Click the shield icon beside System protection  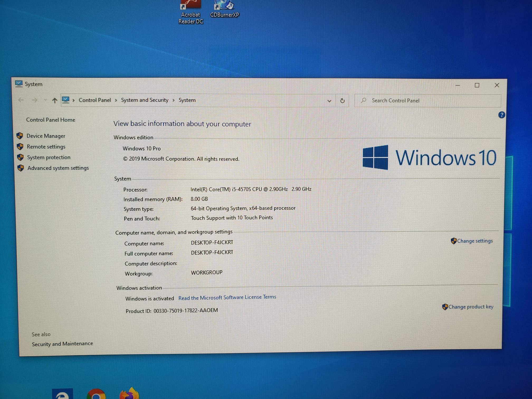click(20, 157)
